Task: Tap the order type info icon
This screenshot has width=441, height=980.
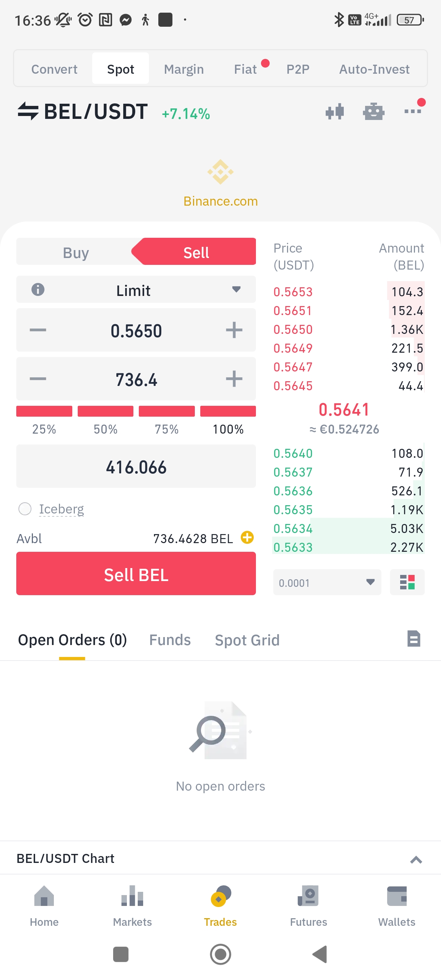Action: point(38,289)
